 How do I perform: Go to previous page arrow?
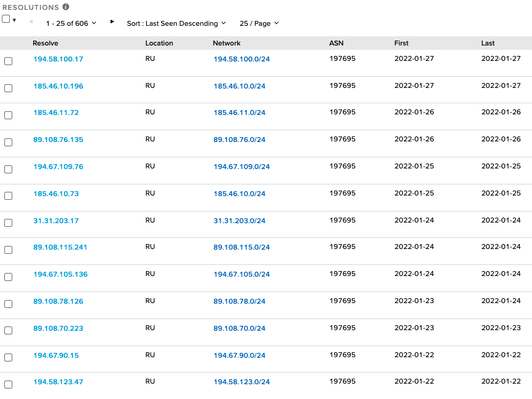pos(31,22)
